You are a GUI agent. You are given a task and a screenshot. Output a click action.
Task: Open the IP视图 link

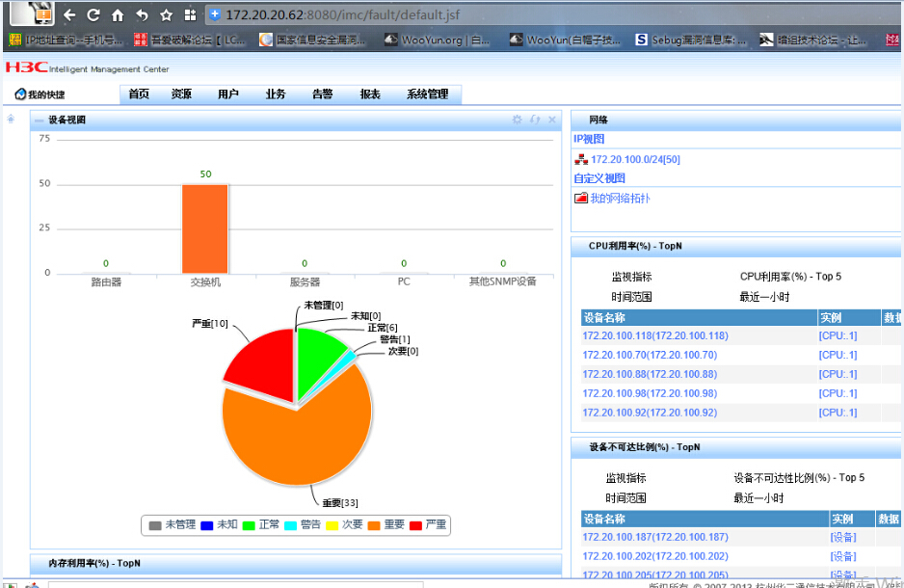click(589, 139)
